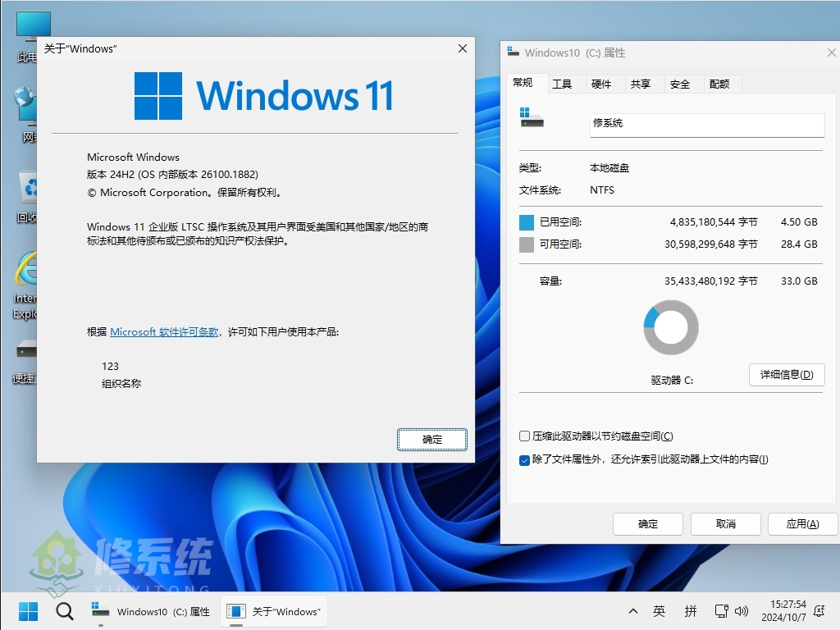Switch to the 安全 tab

point(680,84)
